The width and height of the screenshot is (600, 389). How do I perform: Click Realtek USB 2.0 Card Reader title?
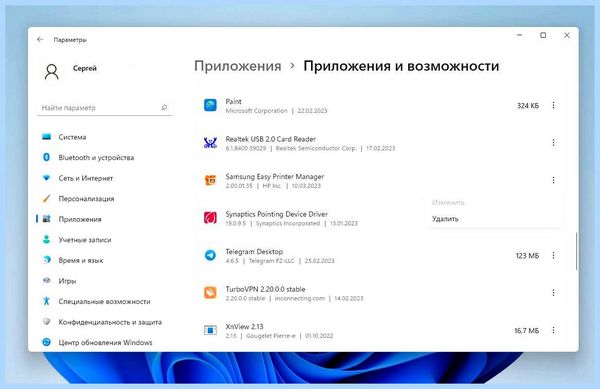[x=271, y=139]
